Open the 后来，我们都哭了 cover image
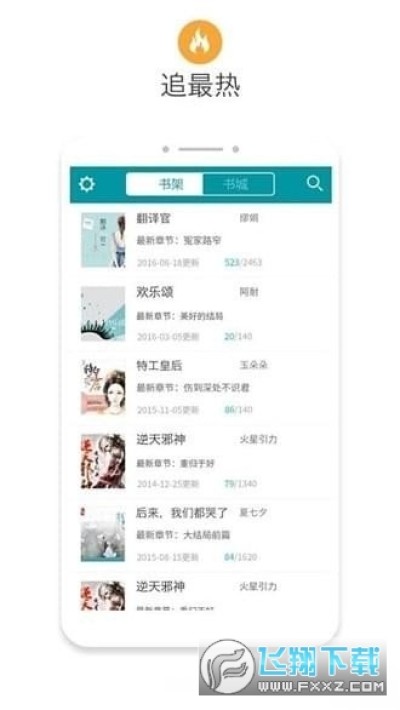The height and width of the screenshot is (710, 400). pos(103,534)
